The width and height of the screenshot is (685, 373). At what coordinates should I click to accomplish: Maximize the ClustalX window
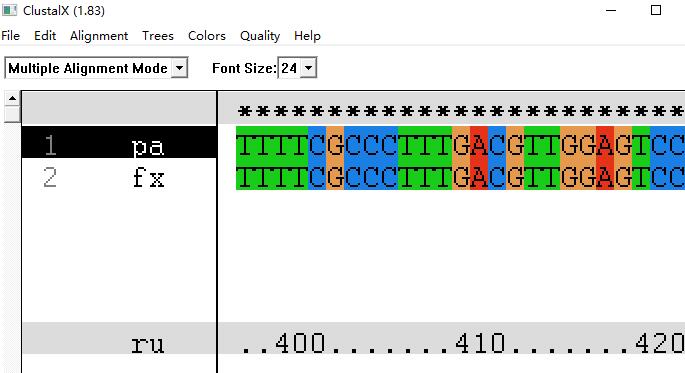(x=656, y=10)
